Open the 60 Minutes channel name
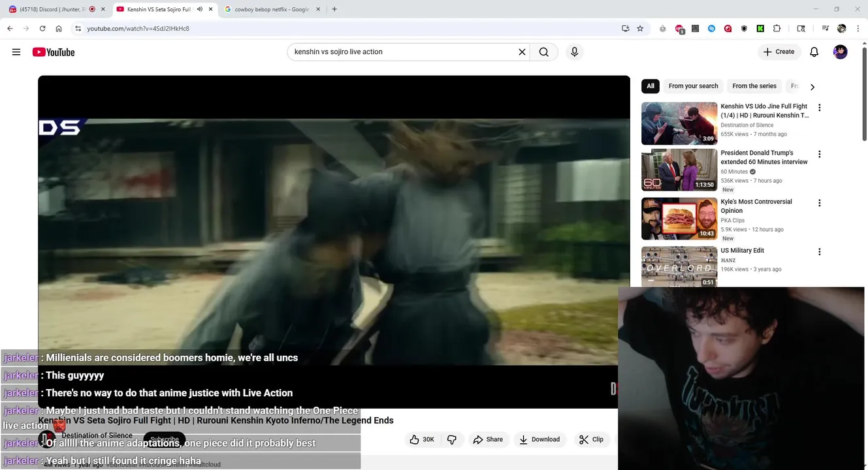The width and height of the screenshot is (868, 470). [x=734, y=172]
